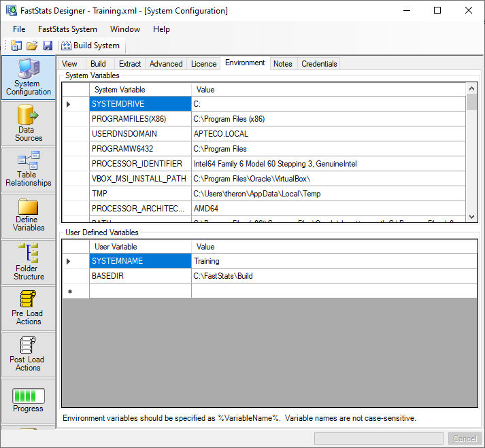The height and width of the screenshot is (448, 485).
Task: Select the USERDNSDOMAIN variable cell
Action: point(140,134)
